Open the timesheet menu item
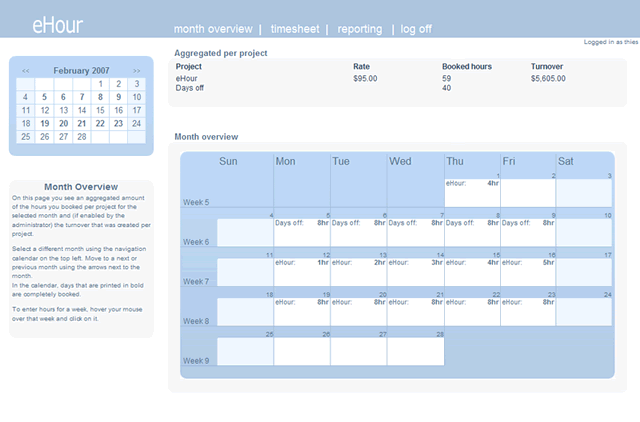Screen dimensions: 640x422 295,29
